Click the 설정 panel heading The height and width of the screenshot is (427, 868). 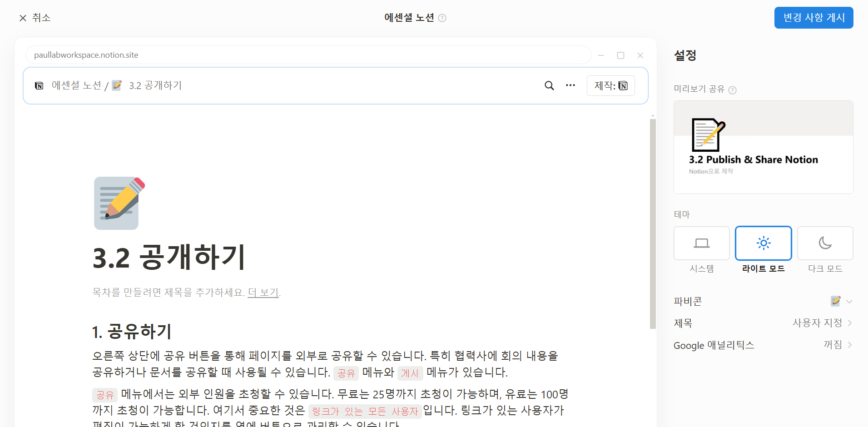[685, 55]
